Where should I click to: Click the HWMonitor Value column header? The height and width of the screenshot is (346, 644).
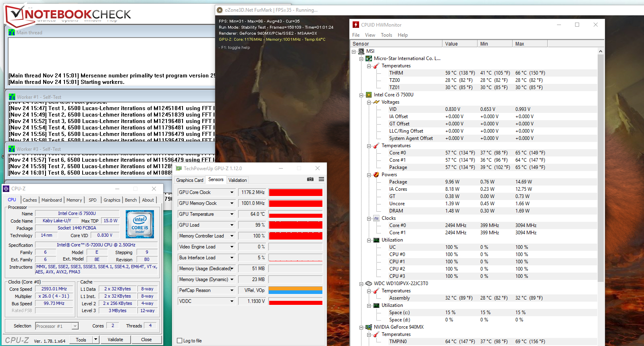click(x=460, y=44)
